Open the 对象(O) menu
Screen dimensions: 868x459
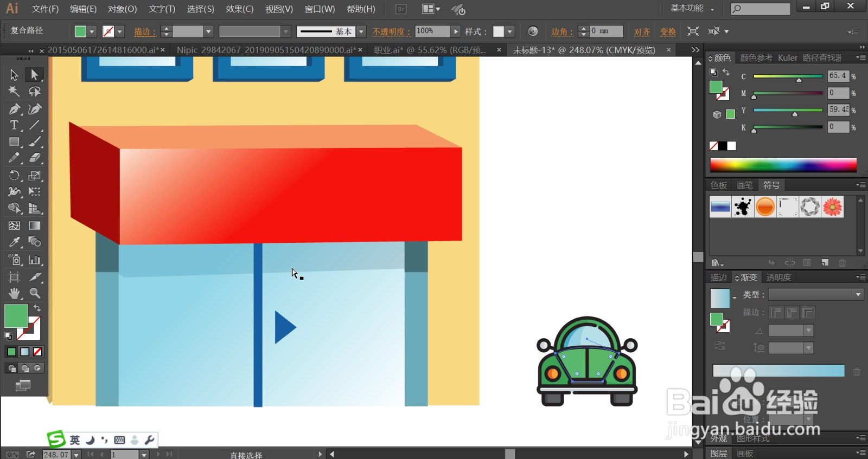pos(123,9)
